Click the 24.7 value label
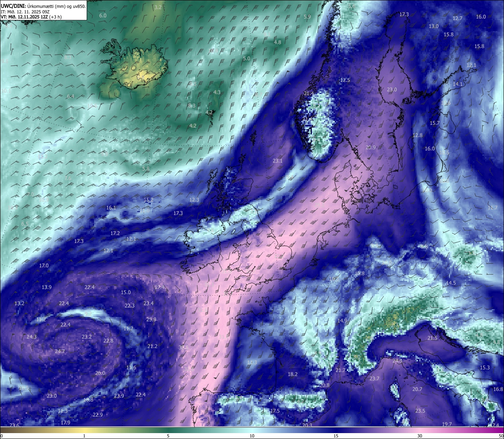This screenshot has width=504, height=439. click(x=60, y=351)
